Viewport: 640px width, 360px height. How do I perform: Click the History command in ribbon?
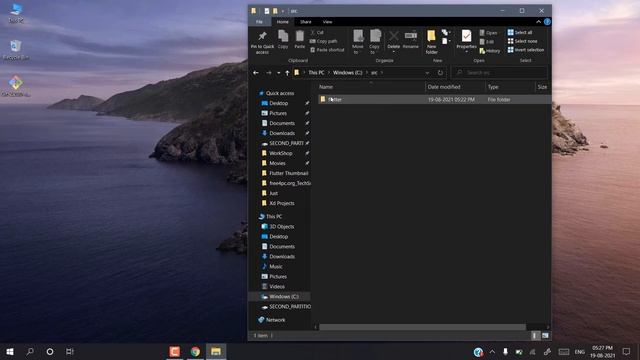tap(489, 51)
